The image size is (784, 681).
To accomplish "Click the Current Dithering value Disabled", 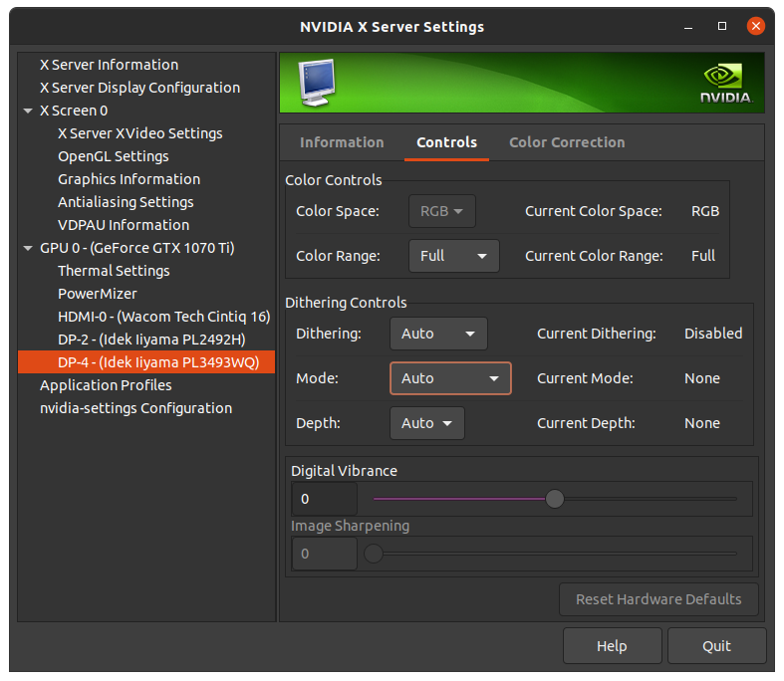I will (713, 334).
